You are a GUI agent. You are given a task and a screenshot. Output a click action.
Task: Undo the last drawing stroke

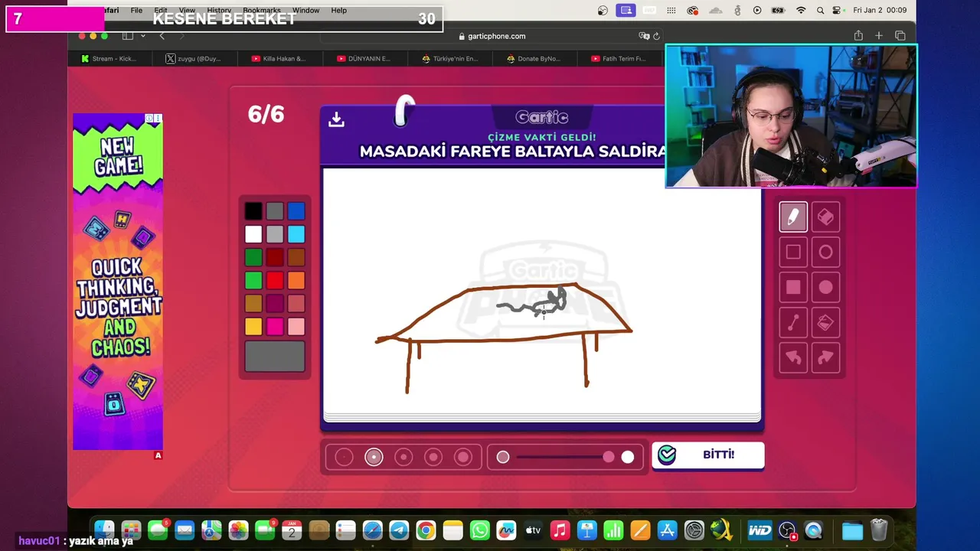(793, 358)
